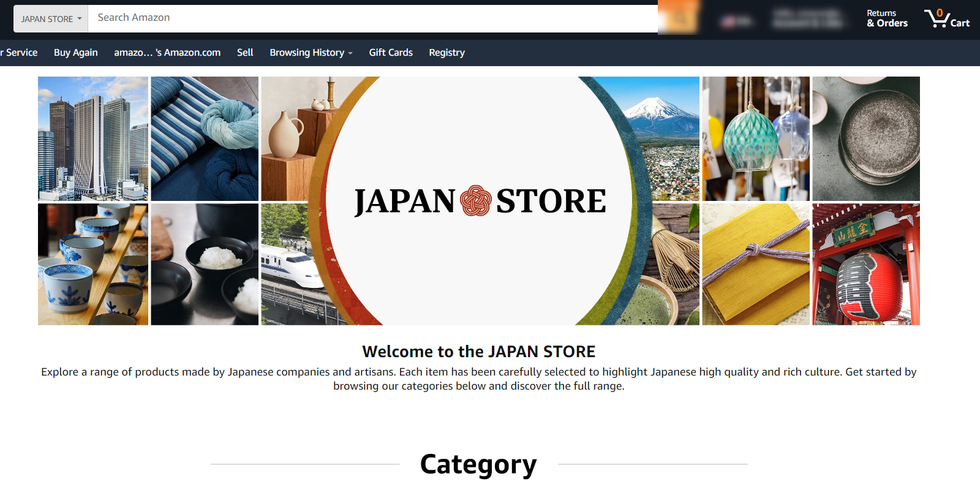Click the JAPAN STORE logo emblem
Viewport: 980px width, 495px height.
coord(476,201)
